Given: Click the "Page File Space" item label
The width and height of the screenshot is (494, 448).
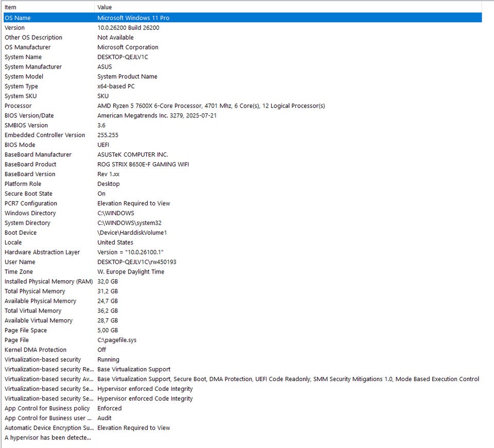Looking at the screenshot, I should [26, 331].
